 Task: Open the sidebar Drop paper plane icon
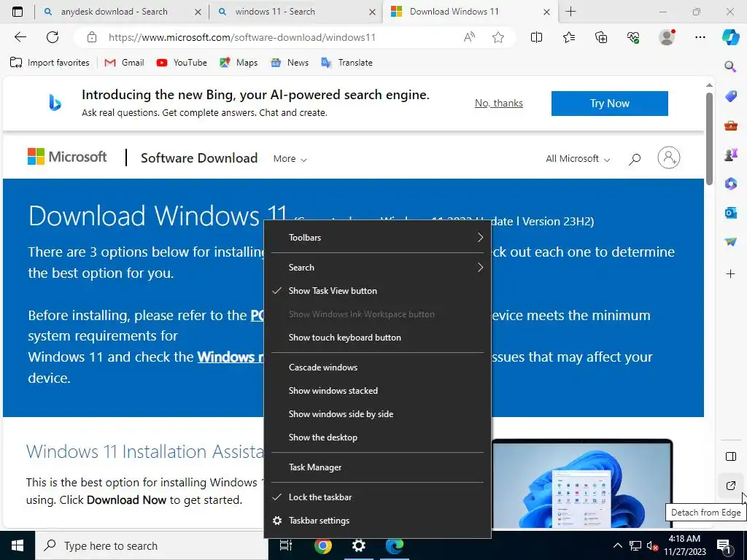point(730,242)
